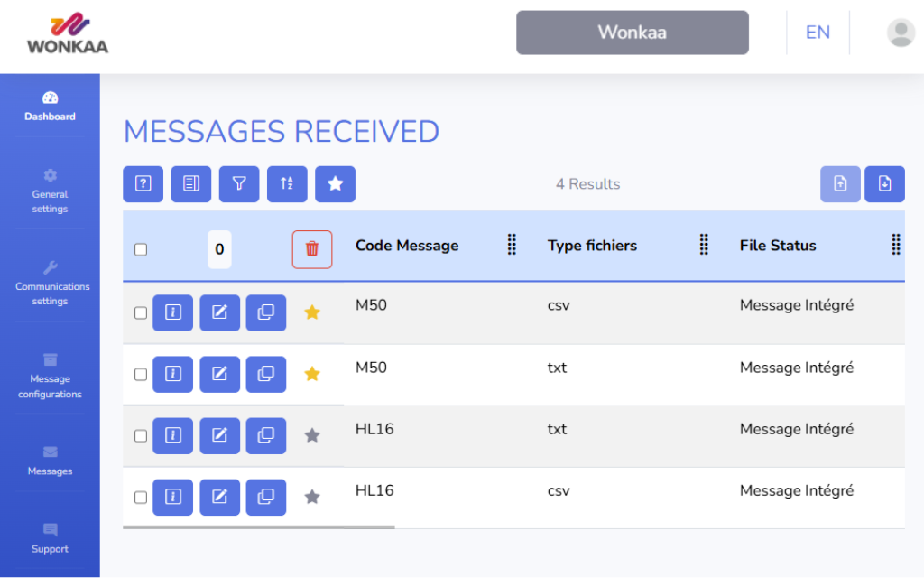Duplicate the HL16 csv row

pyautogui.click(x=266, y=498)
